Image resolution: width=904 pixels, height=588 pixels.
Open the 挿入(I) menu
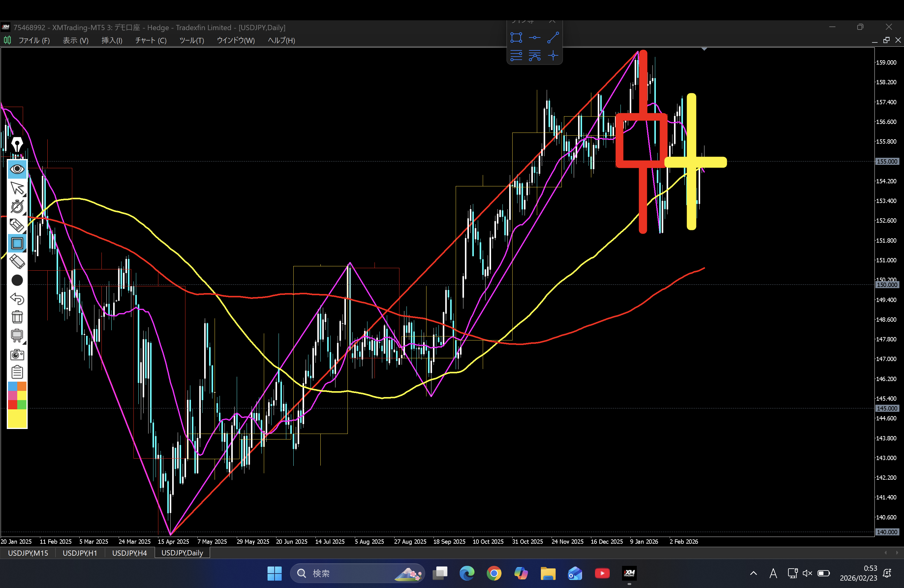pyautogui.click(x=112, y=40)
